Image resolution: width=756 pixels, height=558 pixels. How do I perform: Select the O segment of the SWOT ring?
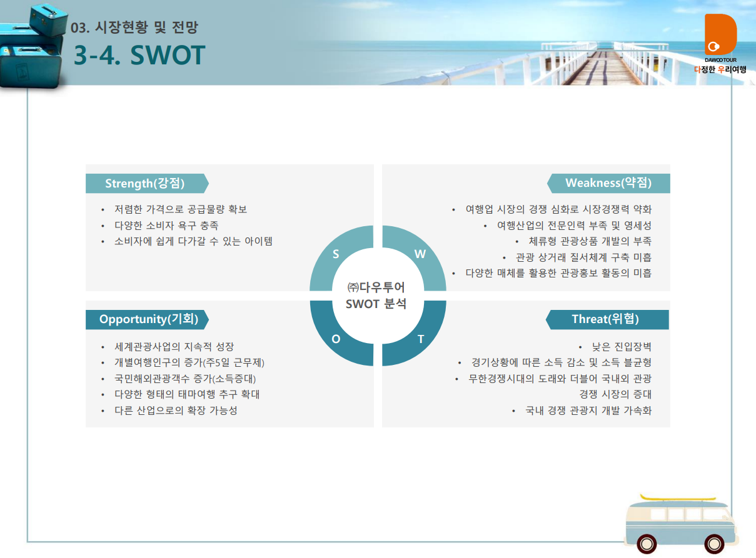tap(336, 338)
